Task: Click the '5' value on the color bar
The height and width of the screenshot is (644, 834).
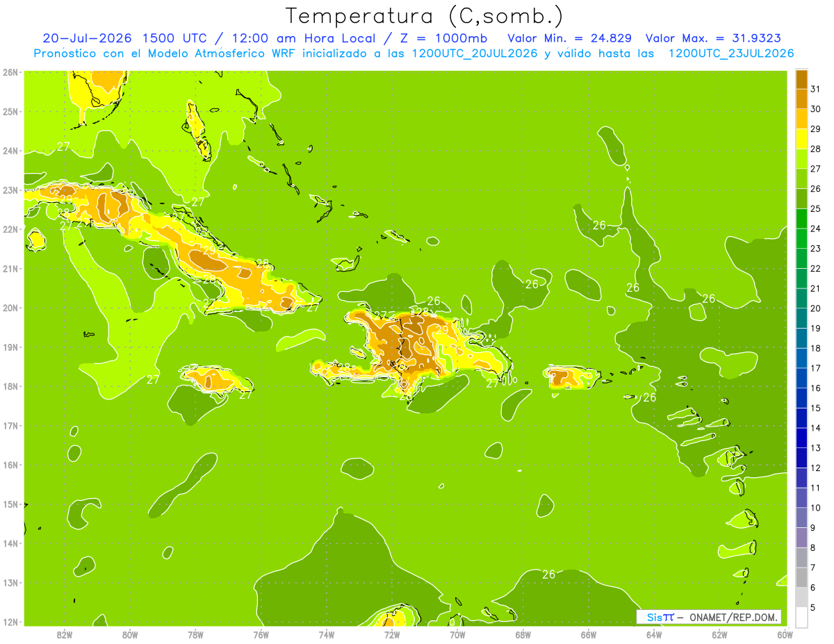Action: point(813,608)
